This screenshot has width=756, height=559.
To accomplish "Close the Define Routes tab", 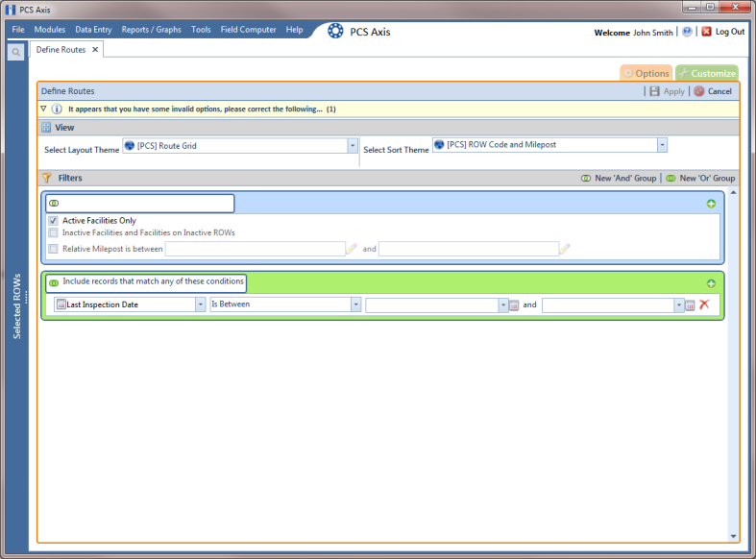I will [x=95, y=50].
